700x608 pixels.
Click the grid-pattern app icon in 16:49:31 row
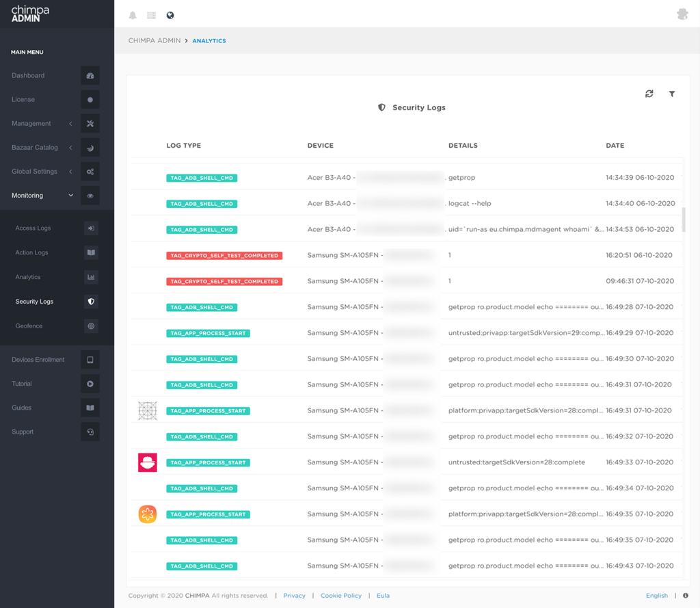pos(148,410)
